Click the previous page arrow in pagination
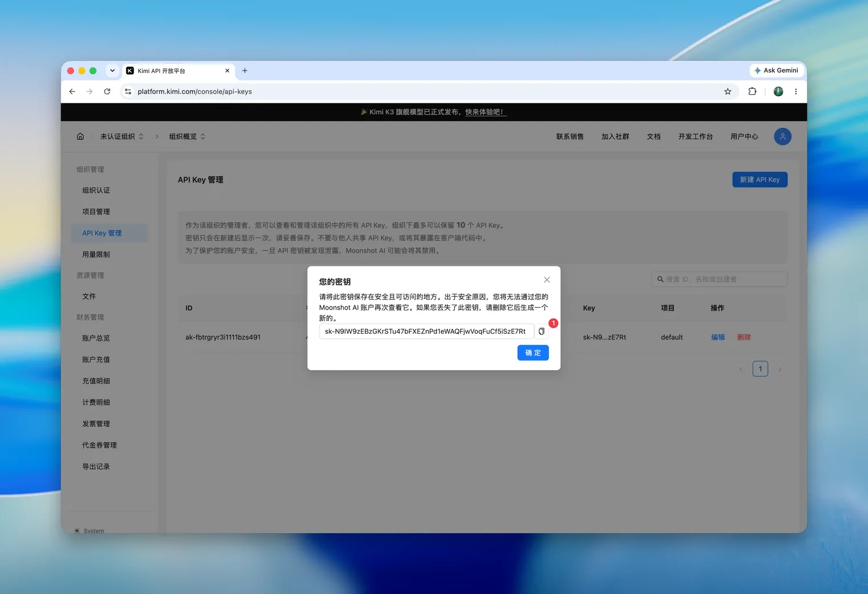 click(741, 369)
